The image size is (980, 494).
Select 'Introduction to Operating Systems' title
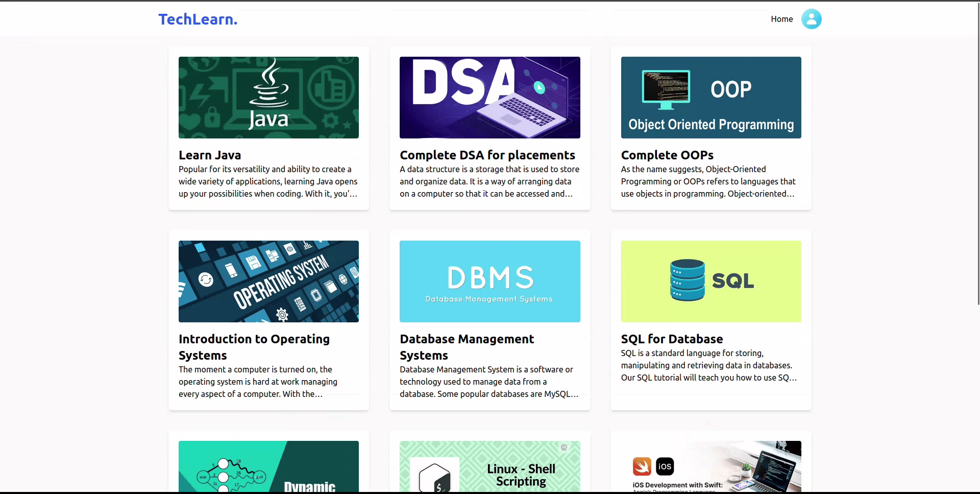[x=254, y=347]
